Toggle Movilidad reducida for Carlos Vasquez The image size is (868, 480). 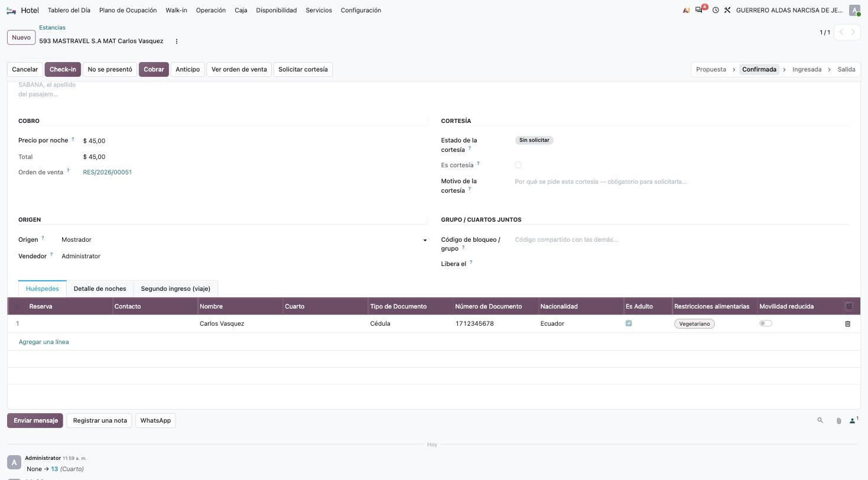[x=766, y=323]
